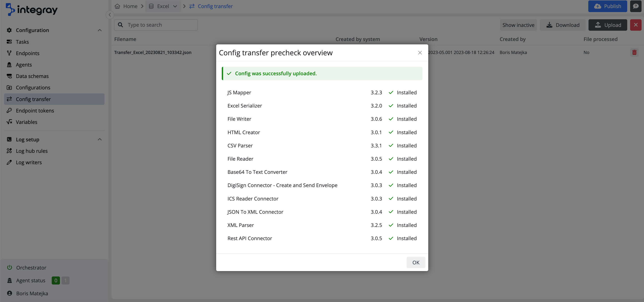This screenshot has width=644, height=302.
Task: Close the precheck overview dialog
Action: pos(420,53)
